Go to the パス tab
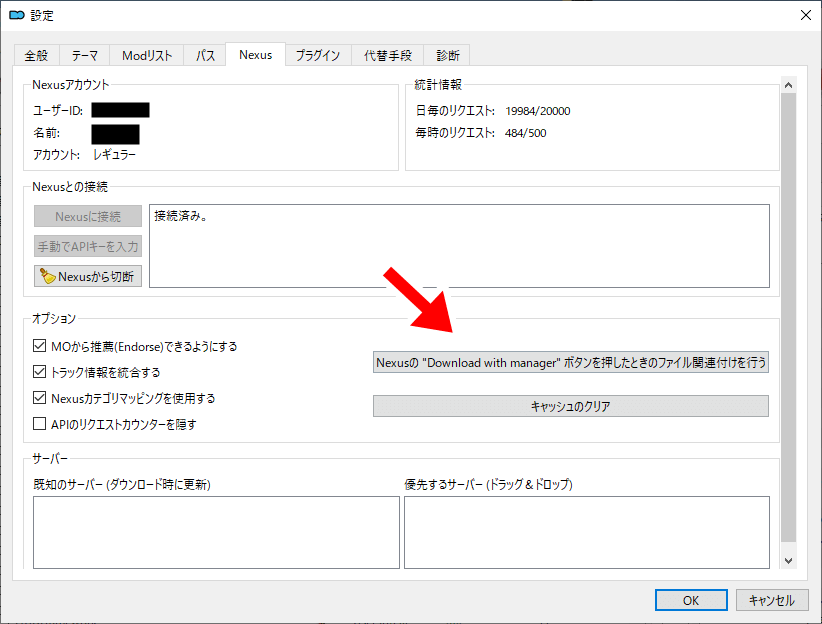Screen dimensions: 822x624 coord(205,56)
